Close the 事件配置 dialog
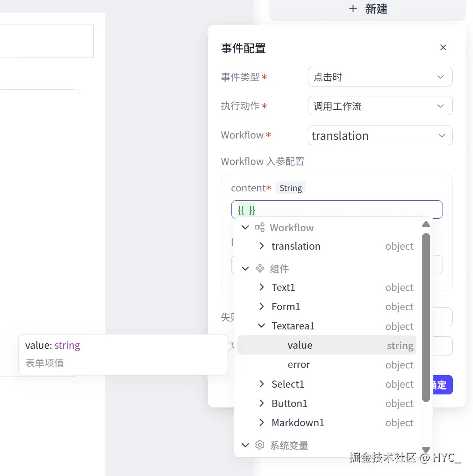The image size is (473, 476). [x=443, y=48]
